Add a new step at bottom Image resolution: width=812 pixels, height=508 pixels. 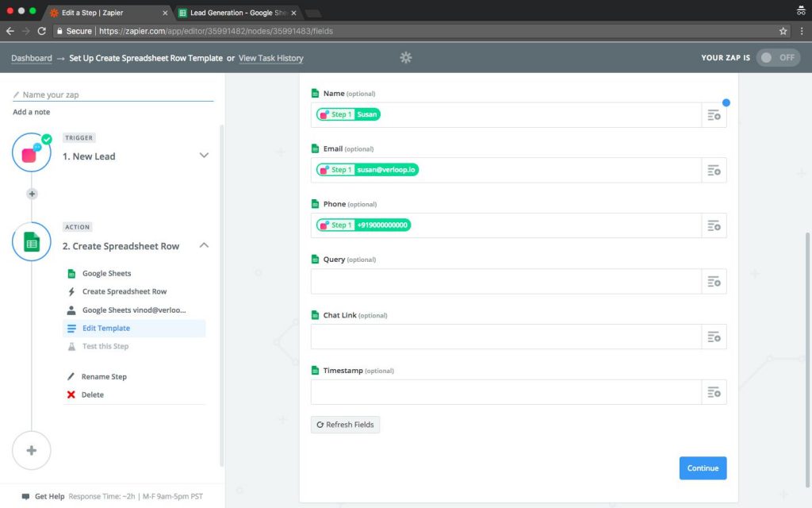(x=32, y=451)
